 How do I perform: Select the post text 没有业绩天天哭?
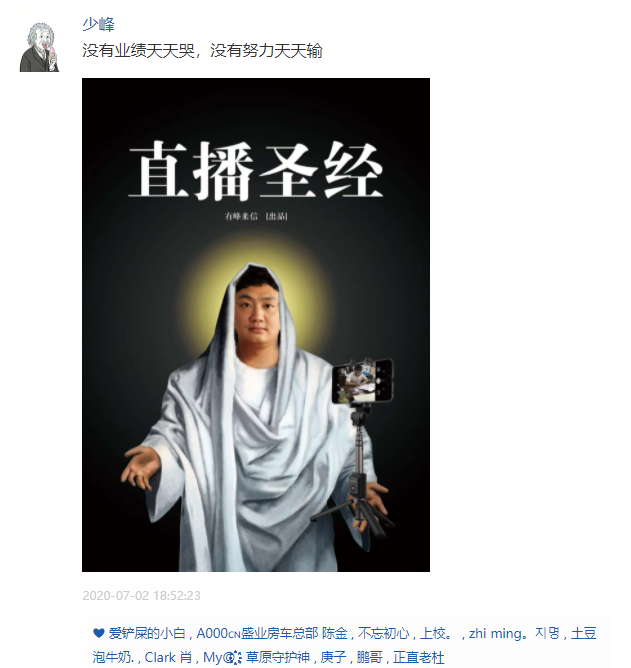coord(138,51)
